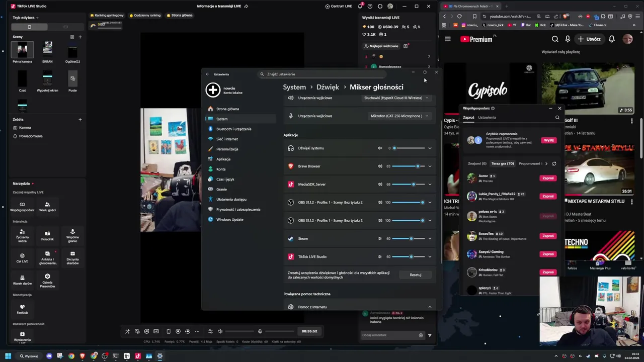The image size is (644, 362).
Task: Mute Dźwięki systemu speaker icon
Action: click(x=380, y=148)
